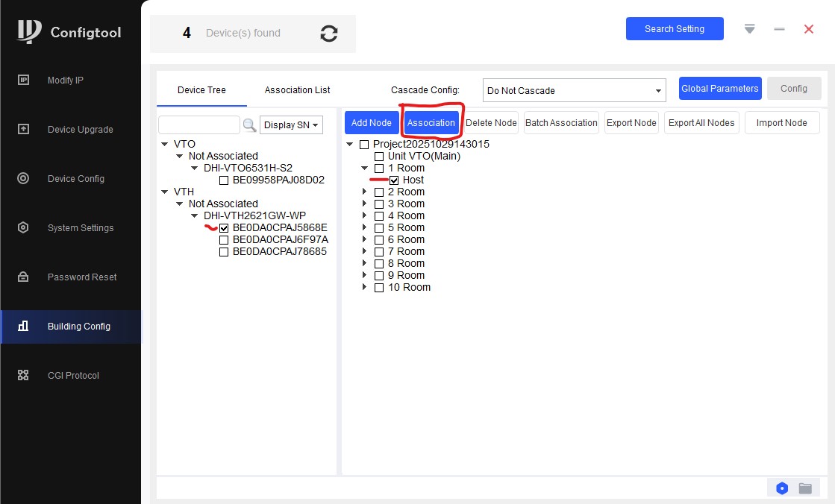Open Modify IP sidebar icon
This screenshot has width=835, height=504.
[x=23, y=81]
